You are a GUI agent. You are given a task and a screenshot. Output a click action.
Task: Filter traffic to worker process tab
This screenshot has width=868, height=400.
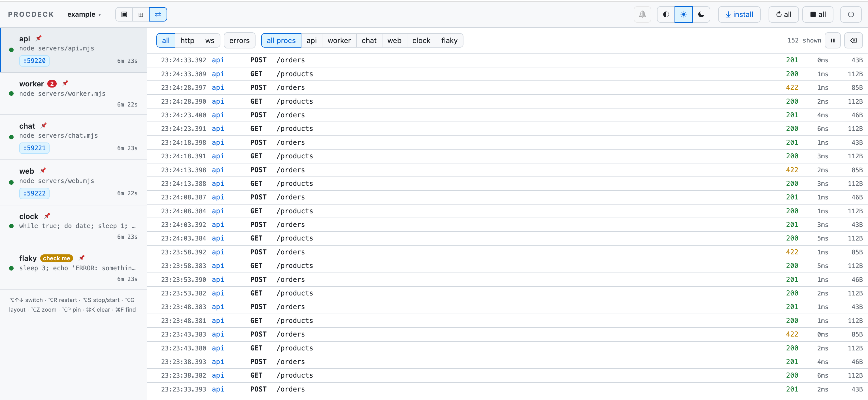coord(339,41)
